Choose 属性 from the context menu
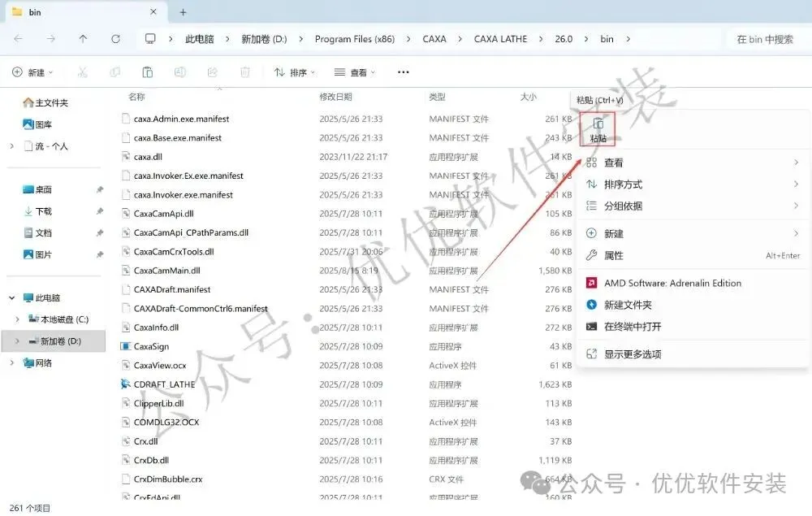 [x=693, y=255]
